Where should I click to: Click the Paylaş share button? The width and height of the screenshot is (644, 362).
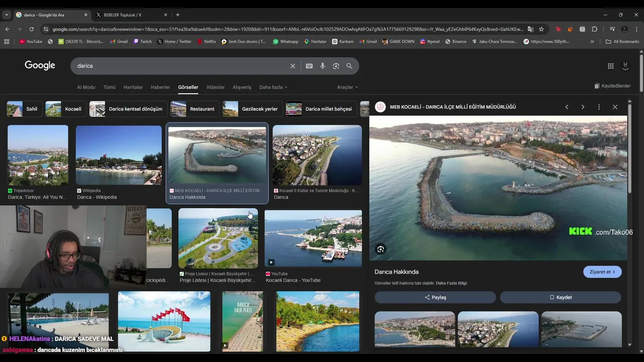tap(435, 297)
